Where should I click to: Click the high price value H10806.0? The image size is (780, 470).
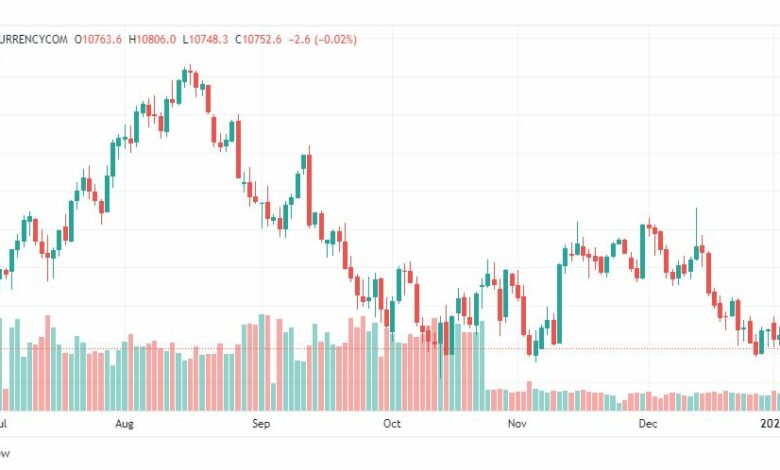pyautogui.click(x=152, y=39)
